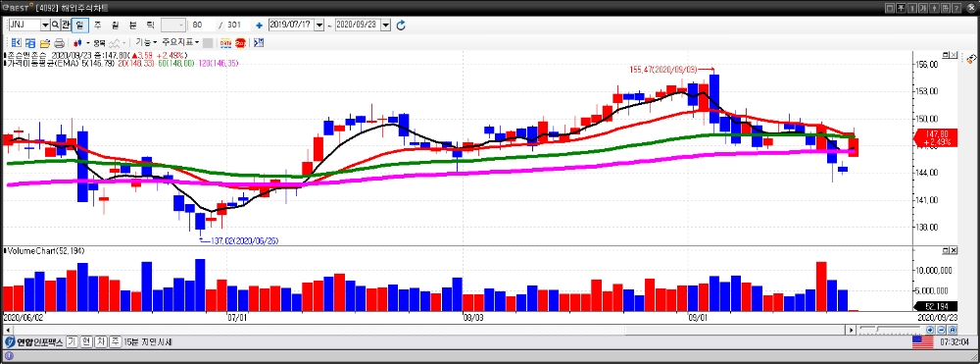980x364 pixels.
Task: Select the daily (일) period toggle
Action: coord(79,25)
